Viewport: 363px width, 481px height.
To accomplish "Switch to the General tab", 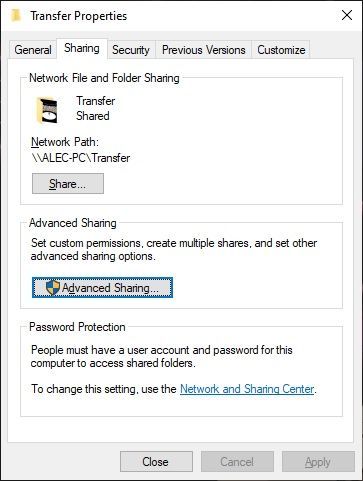I will tap(33, 50).
